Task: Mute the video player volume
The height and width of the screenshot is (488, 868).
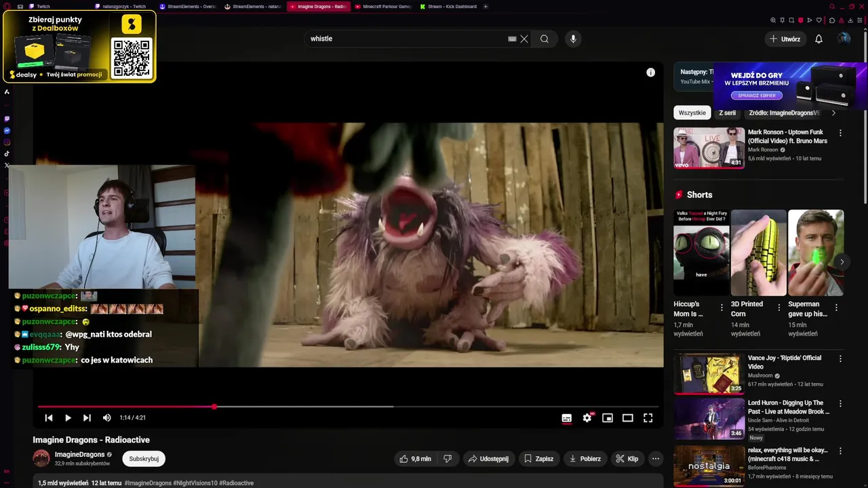Action: (106, 418)
